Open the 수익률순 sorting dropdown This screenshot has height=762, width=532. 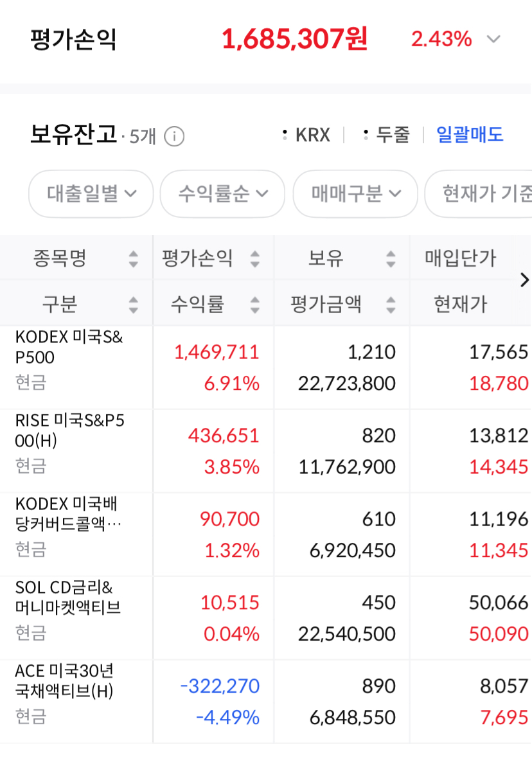pos(222,193)
